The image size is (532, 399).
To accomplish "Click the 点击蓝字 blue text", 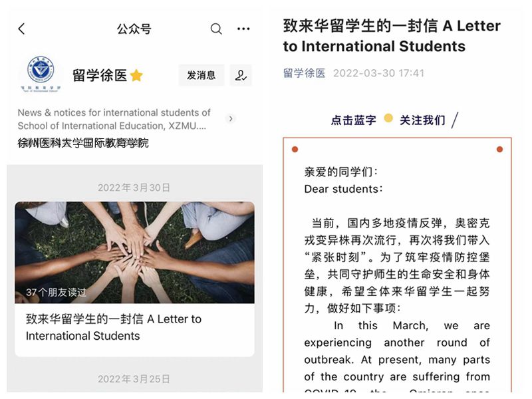I will point(354,120).
